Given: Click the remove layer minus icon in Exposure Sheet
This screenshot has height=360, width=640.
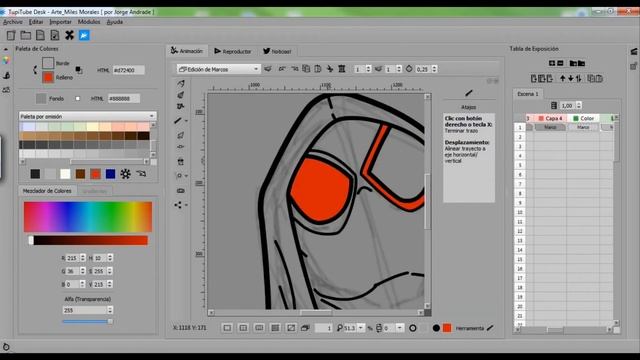Looking at the screenshot, I should tap(560, 63).
